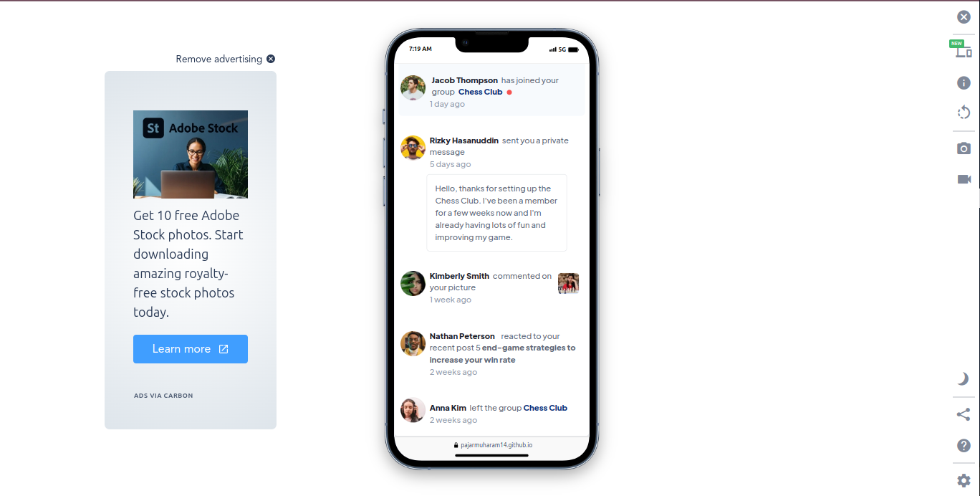Take a screenshot with the camera icon
The height and width of the screenshot is (496, 980).
[x=964, y=148]
